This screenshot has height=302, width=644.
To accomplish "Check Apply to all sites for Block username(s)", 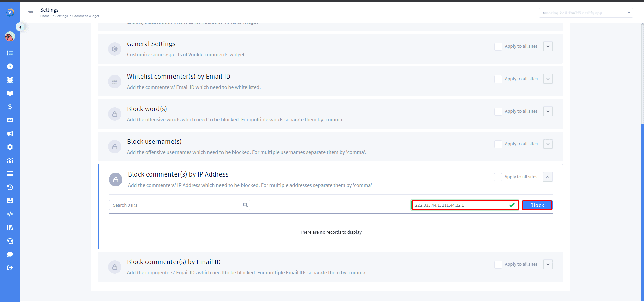I will coord(498,144).
